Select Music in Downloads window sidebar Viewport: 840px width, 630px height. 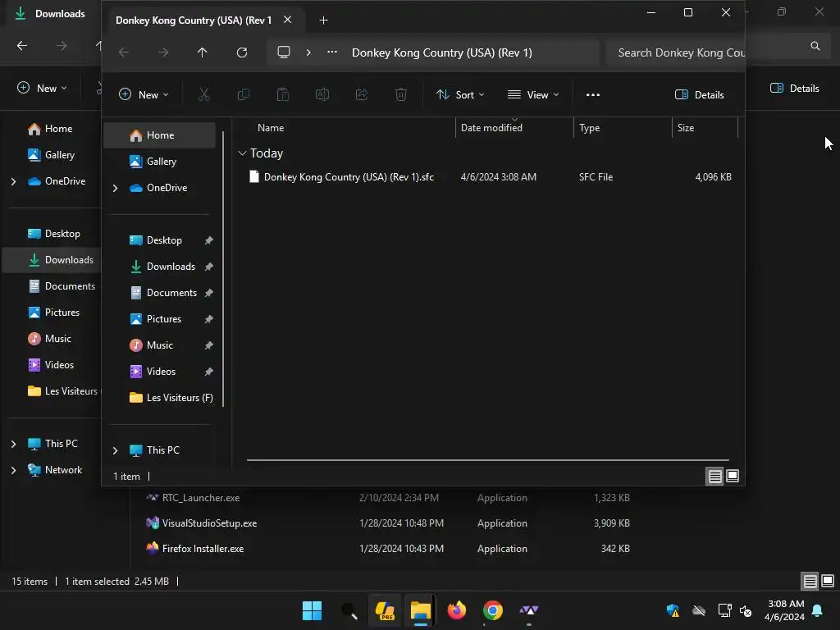pos(52,339)
